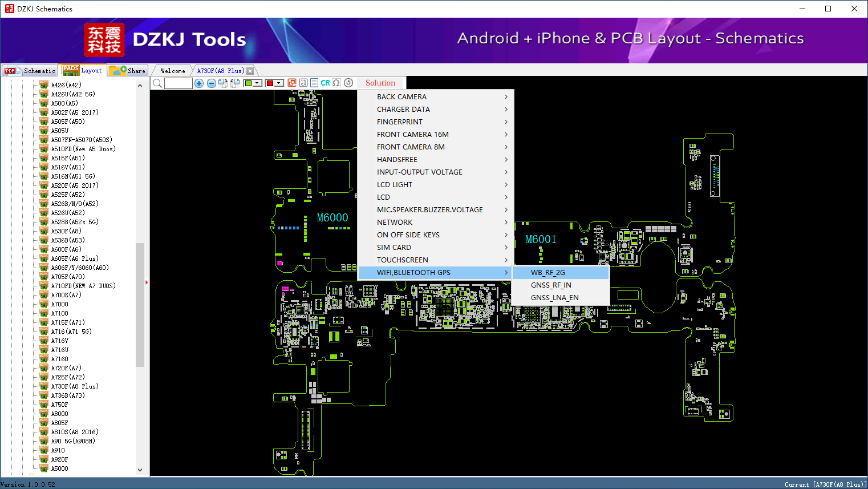Choose GNSS_LNA_EN from the submenu
The image size is (868, 489).
[561, 298]
